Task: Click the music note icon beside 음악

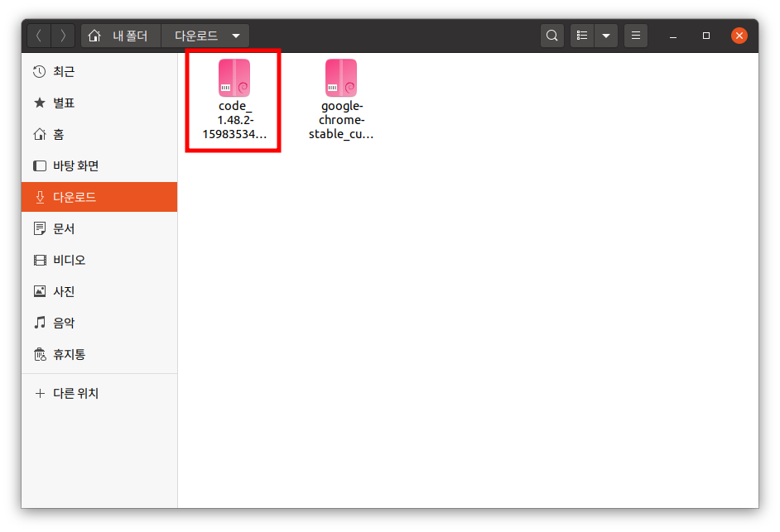Action: [39, 323]
